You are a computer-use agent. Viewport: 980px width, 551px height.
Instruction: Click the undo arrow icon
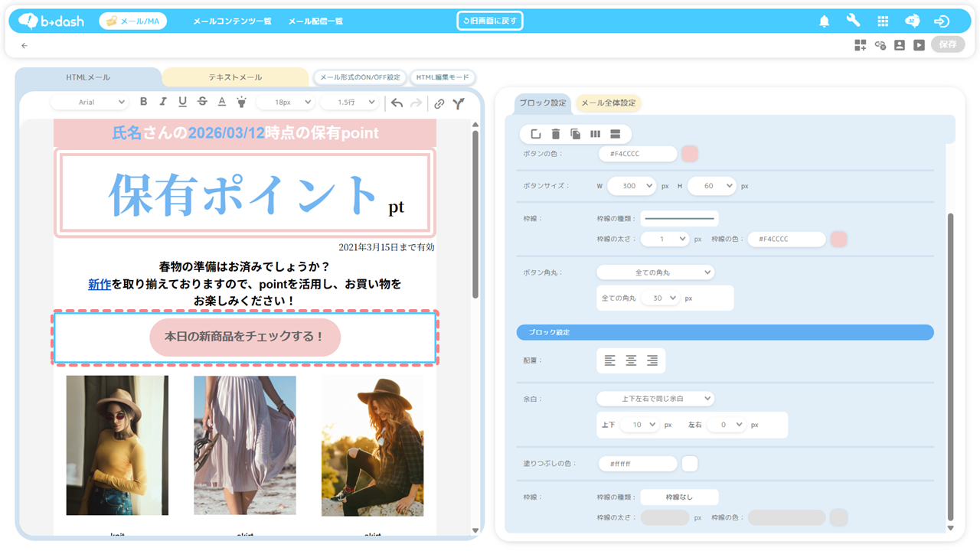(397, 103)
